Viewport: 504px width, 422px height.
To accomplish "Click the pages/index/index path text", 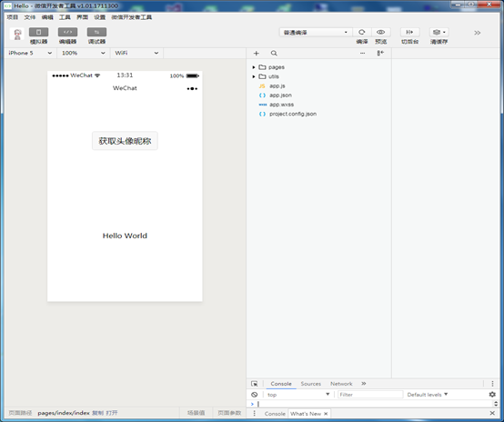I will pyautogui.click(x=64, y=413).
